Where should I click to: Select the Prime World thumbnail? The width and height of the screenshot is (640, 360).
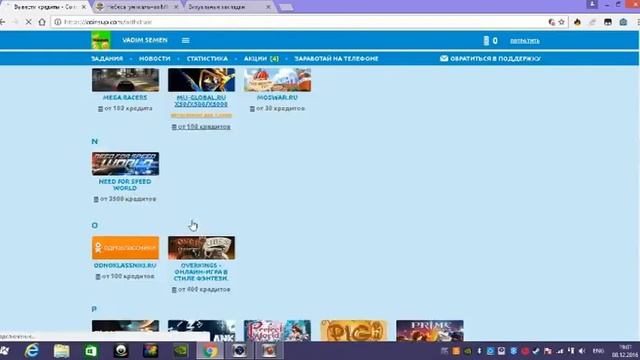[x=430, y=331]
